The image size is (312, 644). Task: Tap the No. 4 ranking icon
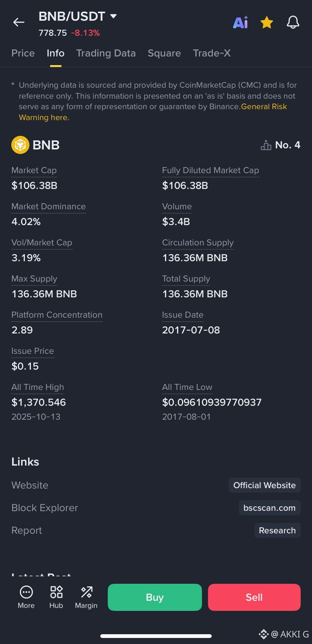(x=266, y=145)
